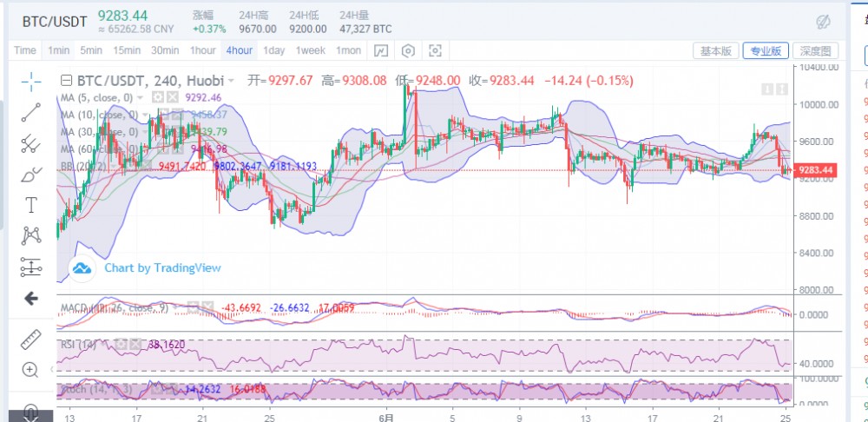
Task: Open settings gear for MACD indicator
Action: point(192,307)
